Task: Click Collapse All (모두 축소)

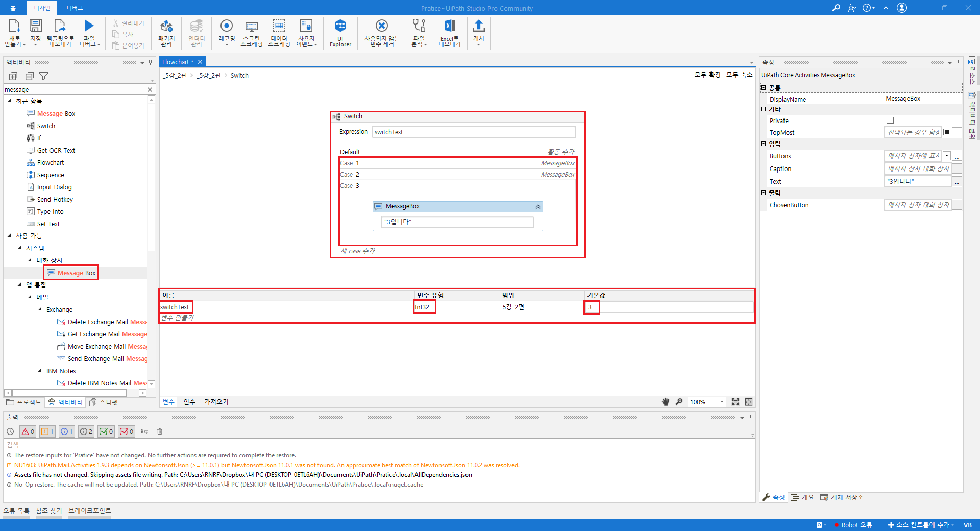Action: tap(740, 75)
